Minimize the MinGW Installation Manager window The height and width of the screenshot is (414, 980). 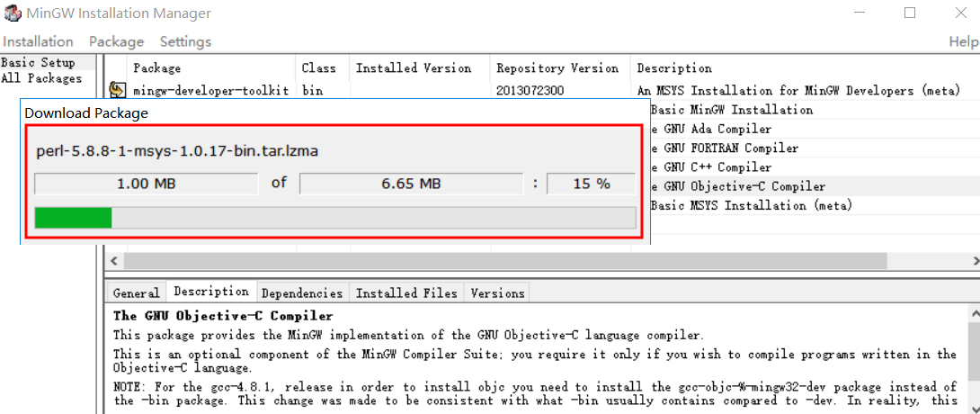point(860,13)
